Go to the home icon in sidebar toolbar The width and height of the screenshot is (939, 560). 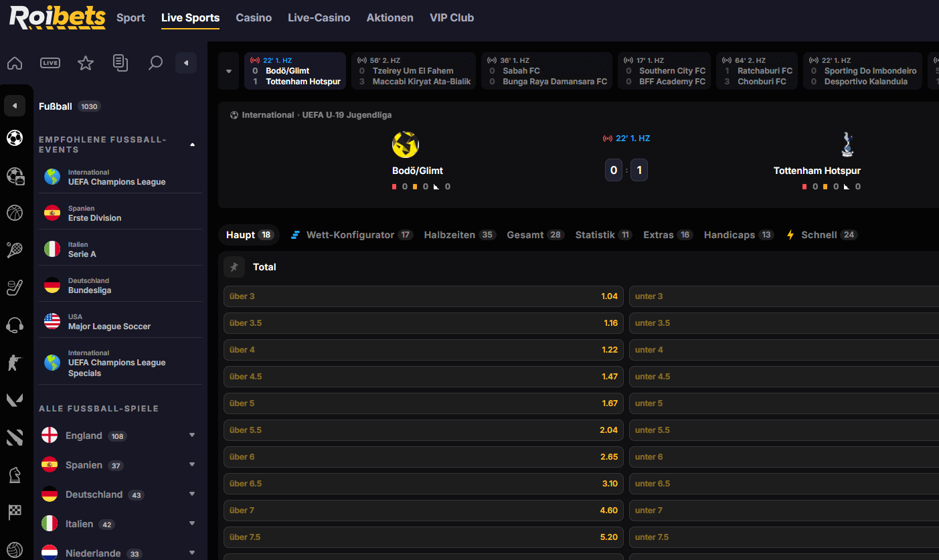15,64
